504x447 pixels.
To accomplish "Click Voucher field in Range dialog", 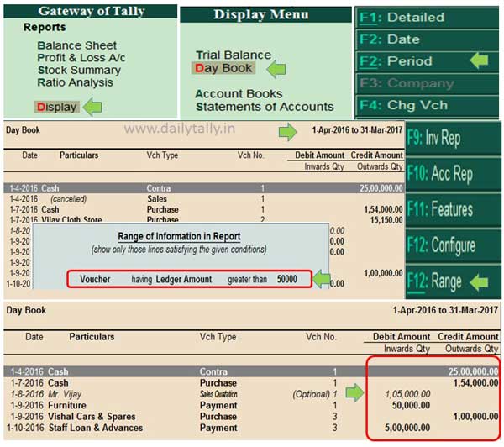I will (95, 279).
